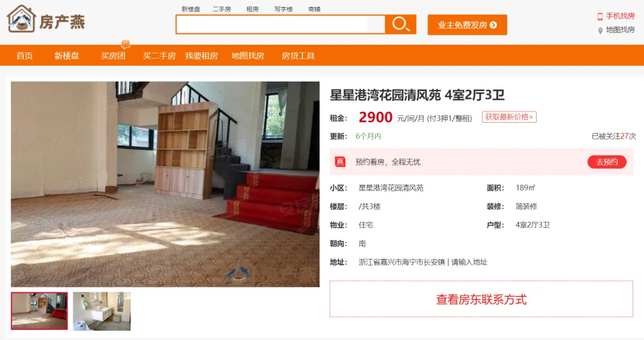Viewport: 644px width, 340px height.
Task: Click the red 真 verified badge icon
Action: click(x=340, y=162)
